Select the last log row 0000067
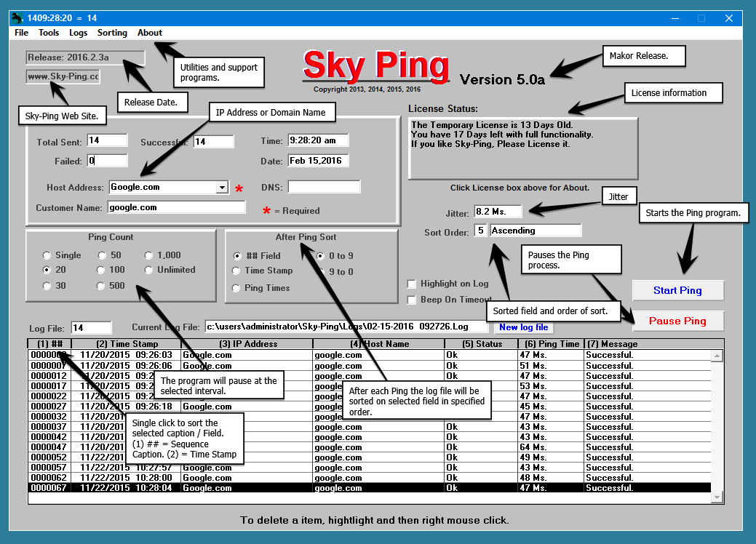 pos(370,487)
